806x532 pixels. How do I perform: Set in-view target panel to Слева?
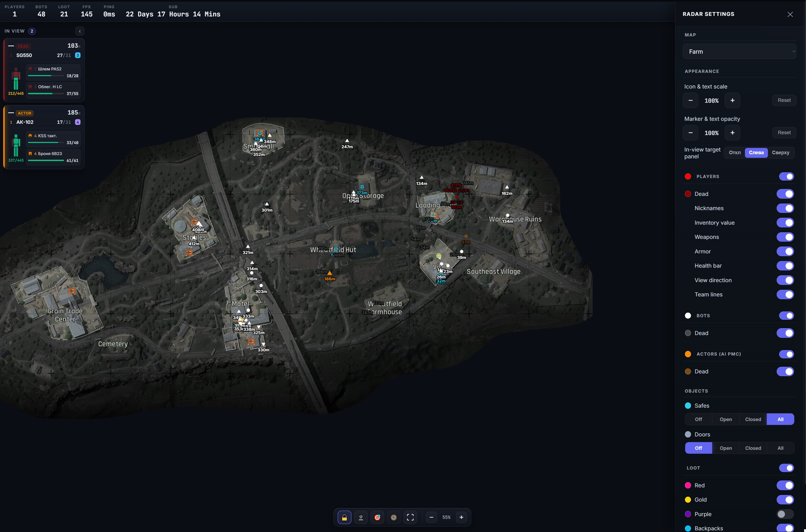coord(756,153)
